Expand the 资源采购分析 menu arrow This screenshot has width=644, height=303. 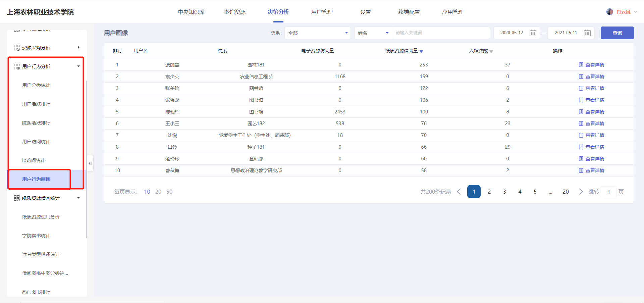(x=78, y=47)
